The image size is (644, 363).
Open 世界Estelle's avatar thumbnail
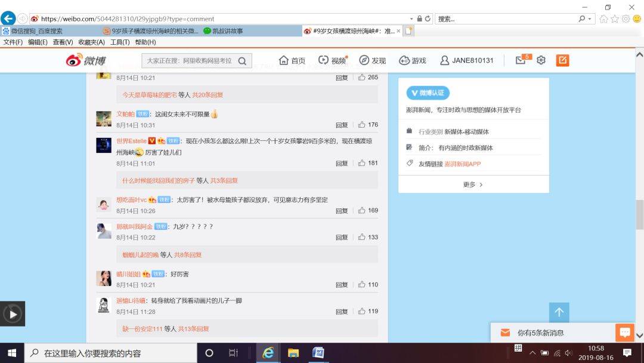click(x=104, y=145)
